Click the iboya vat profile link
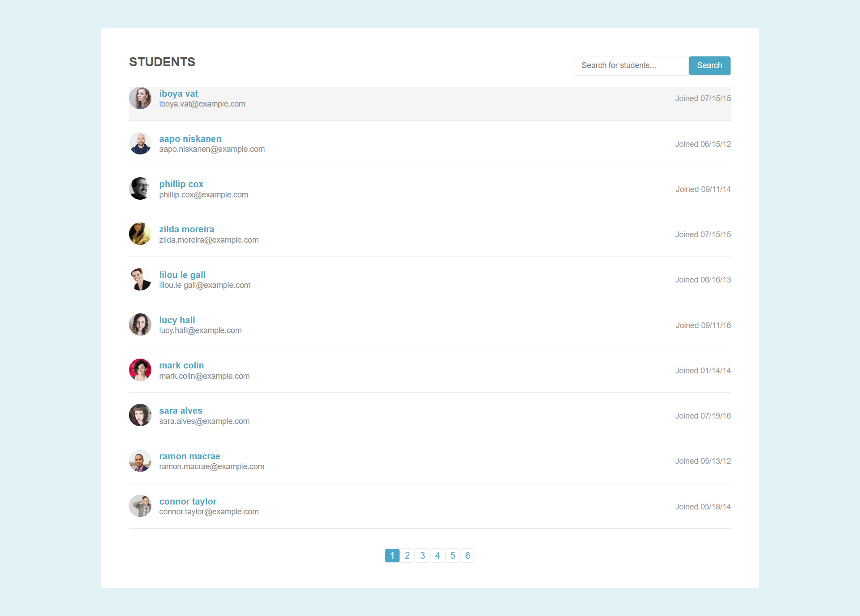The height and width of the screenshot is (616, 860). 178,93
